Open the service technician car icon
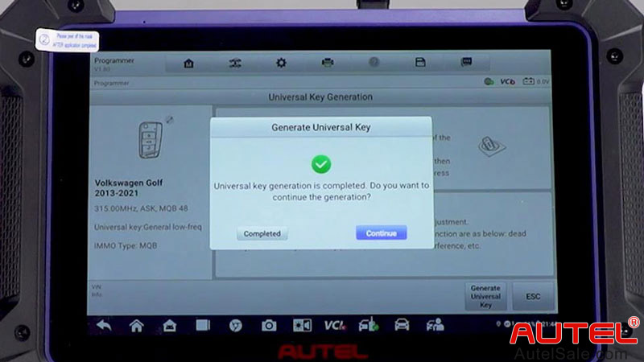644x362 pixels. 435,325
